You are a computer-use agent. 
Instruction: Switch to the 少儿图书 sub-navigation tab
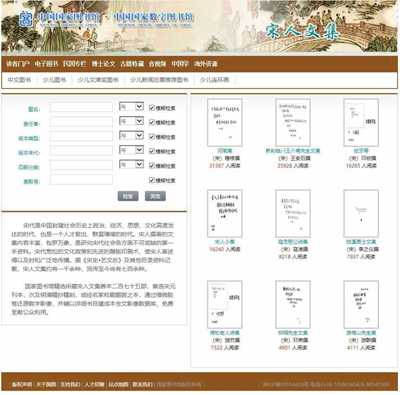[x=54, y=80]
